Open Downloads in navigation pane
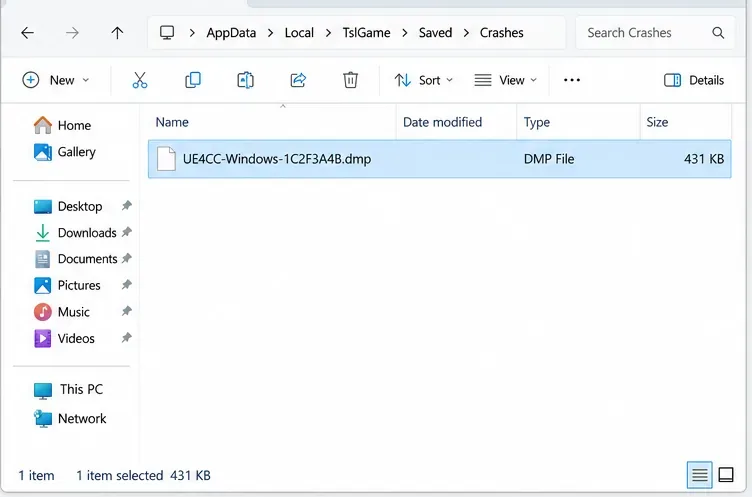Image resolution: width=752 pixels, height=497 pixels. [75, 233]
